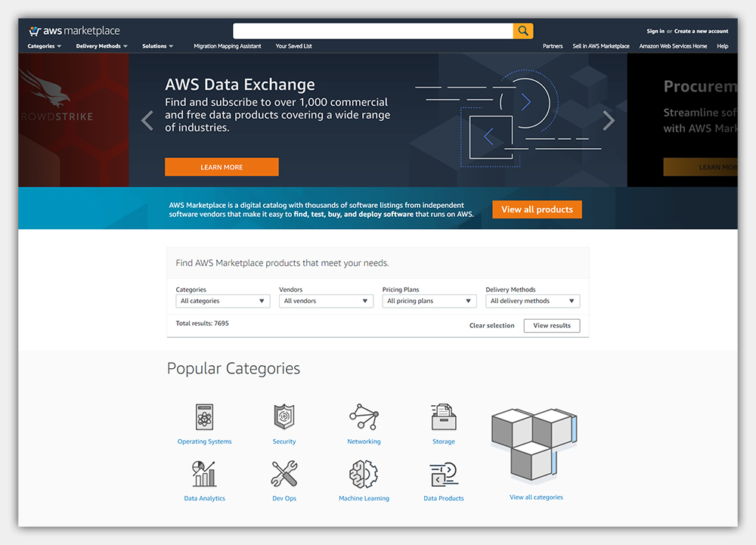
Task: Click the CrowdStrike carousel slide preview
Action: click(74, 120)
